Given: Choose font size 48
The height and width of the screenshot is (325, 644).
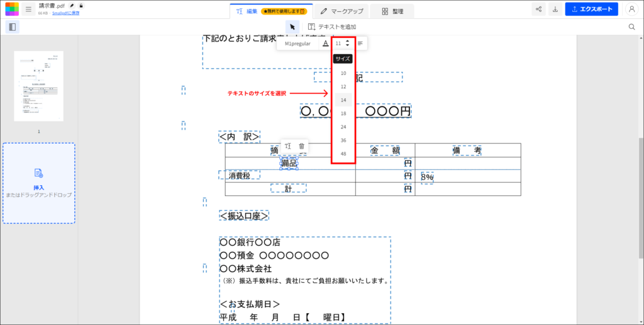Looking at the screenshot, I should 343,154.
